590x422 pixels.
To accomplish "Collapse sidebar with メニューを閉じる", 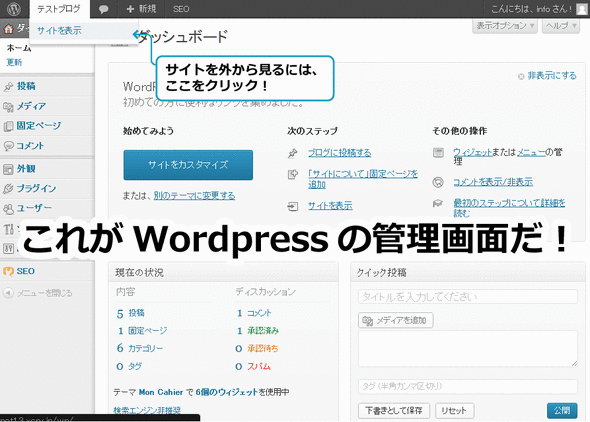I will (x=44, y=293).
